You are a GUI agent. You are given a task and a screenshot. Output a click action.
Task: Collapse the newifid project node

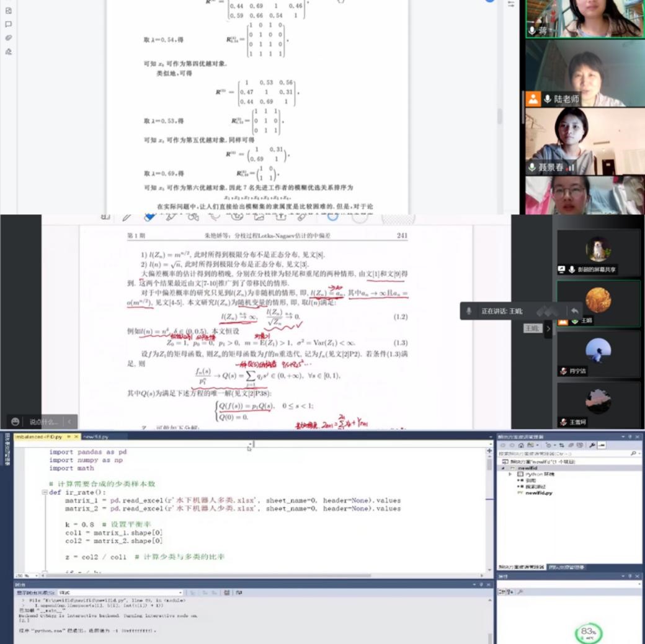[x=503, y=468]
